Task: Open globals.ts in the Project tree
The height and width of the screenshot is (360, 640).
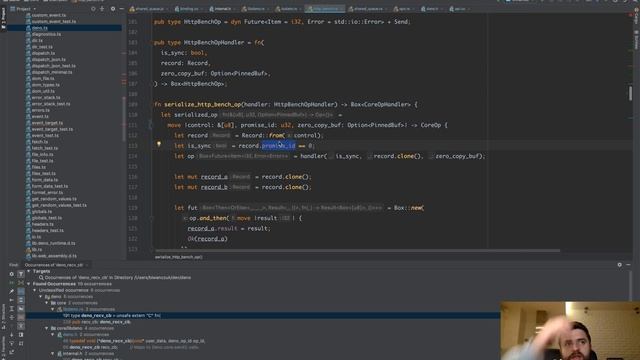Action: coord(42,211)
